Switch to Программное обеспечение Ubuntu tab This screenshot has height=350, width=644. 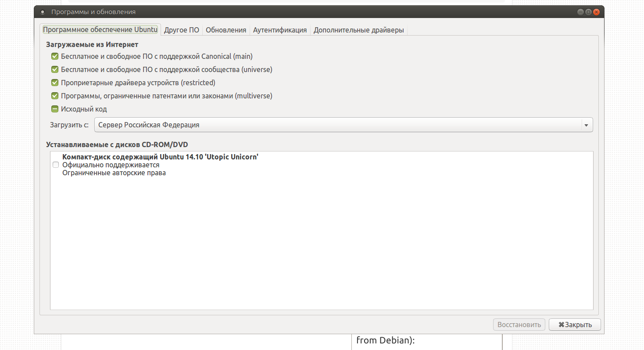pyautogui.click(x=100, y=30)
